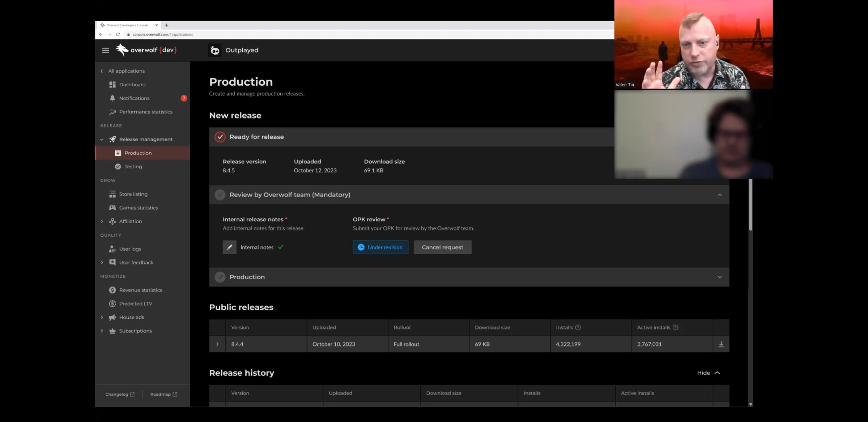Expand the Production release section
This screenshot has width=868, height=422.
pyautogui.click(x=720, y=277)
